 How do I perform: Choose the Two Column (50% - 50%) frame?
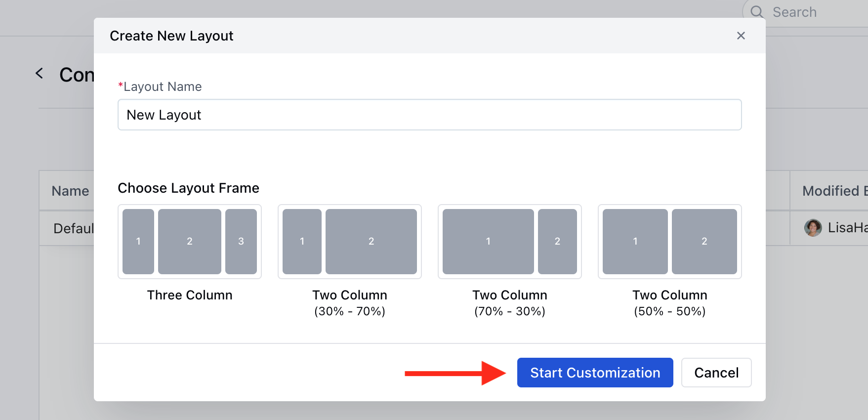click(x=670, y=242)
